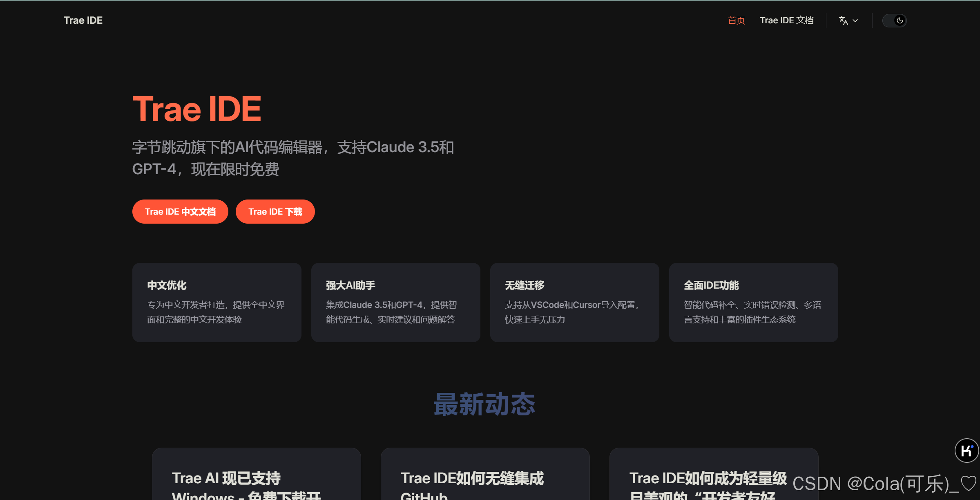Viewport: 980px width, 500px height.
Task: Expand the language chevron dropdown
Action: click(855, 20)
